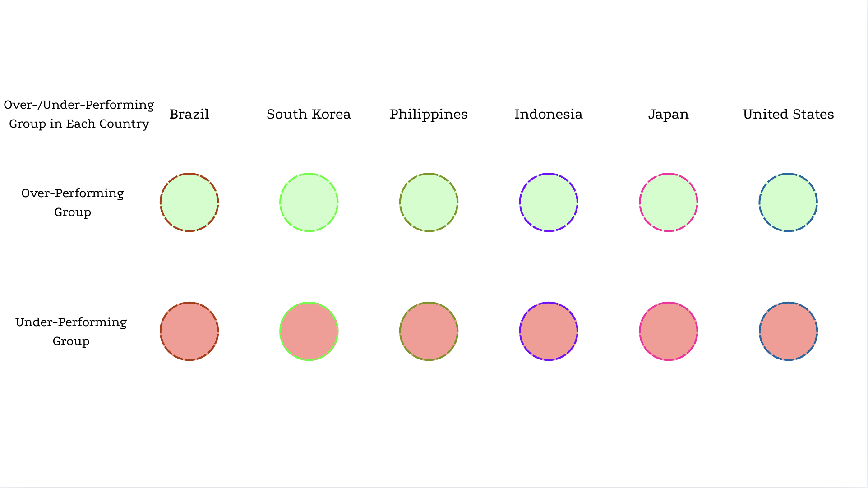Click Philippines under-performing red circle
Viewport: 868px width, 488px height.
click(429, 331)
